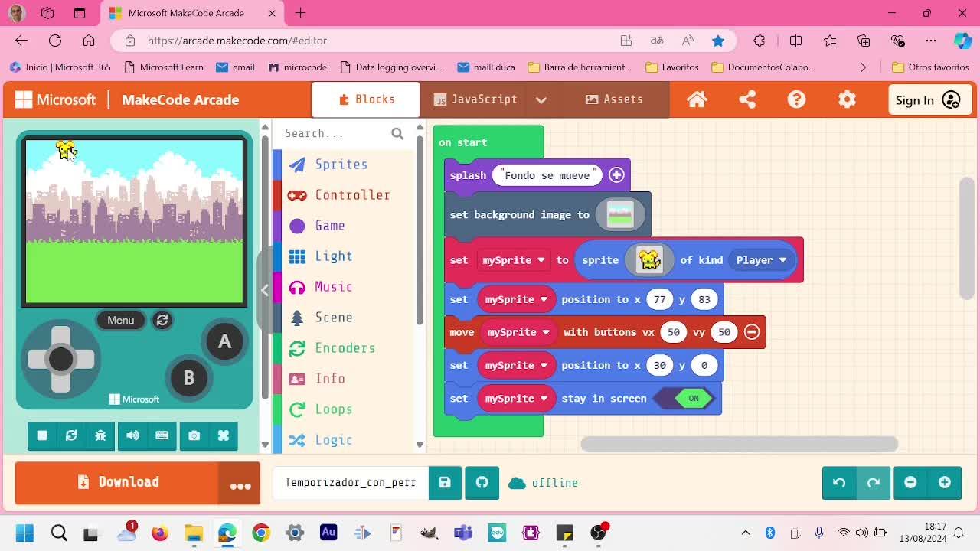This screenshot has height=551, width=980.
Task: Click the simulator D-pad center
Action: click(x=60, y=359)
